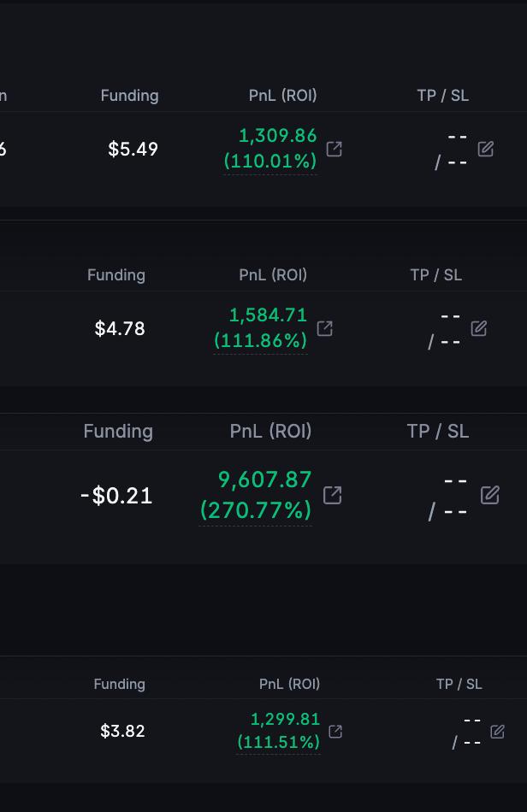Select the -$0.21 funding amount

coord(116,496)
